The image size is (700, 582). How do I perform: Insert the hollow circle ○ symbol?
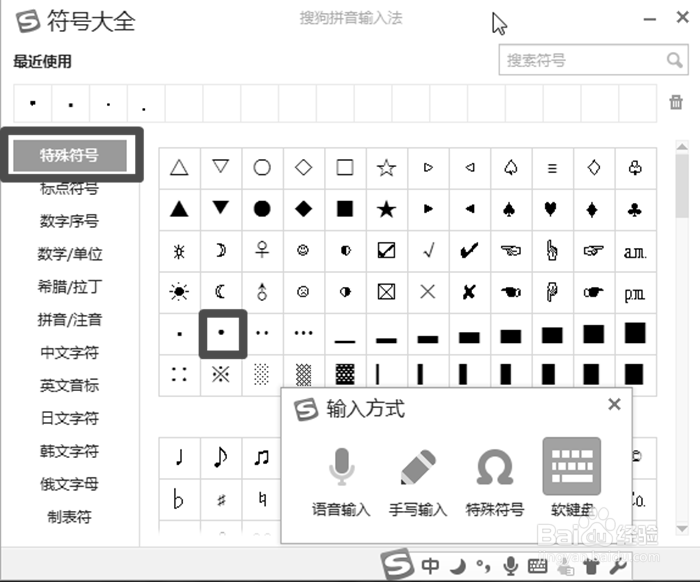262,168
